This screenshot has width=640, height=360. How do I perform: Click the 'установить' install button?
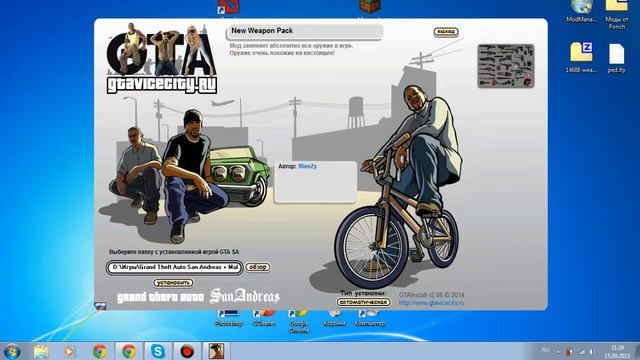tap(173, 282)
